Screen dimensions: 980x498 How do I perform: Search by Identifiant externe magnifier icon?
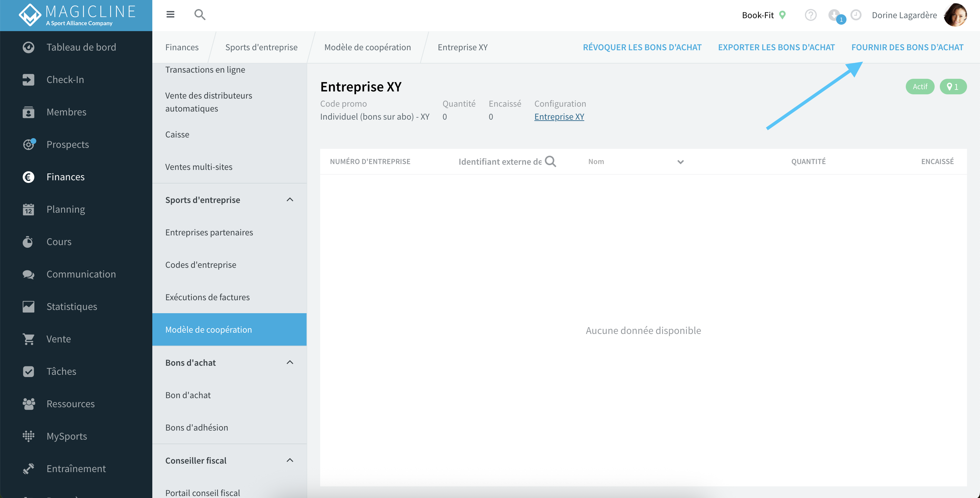click(550, 161)
